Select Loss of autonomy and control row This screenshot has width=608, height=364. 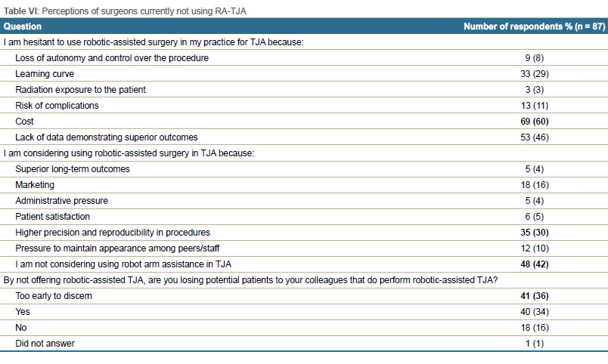(304, 57)
